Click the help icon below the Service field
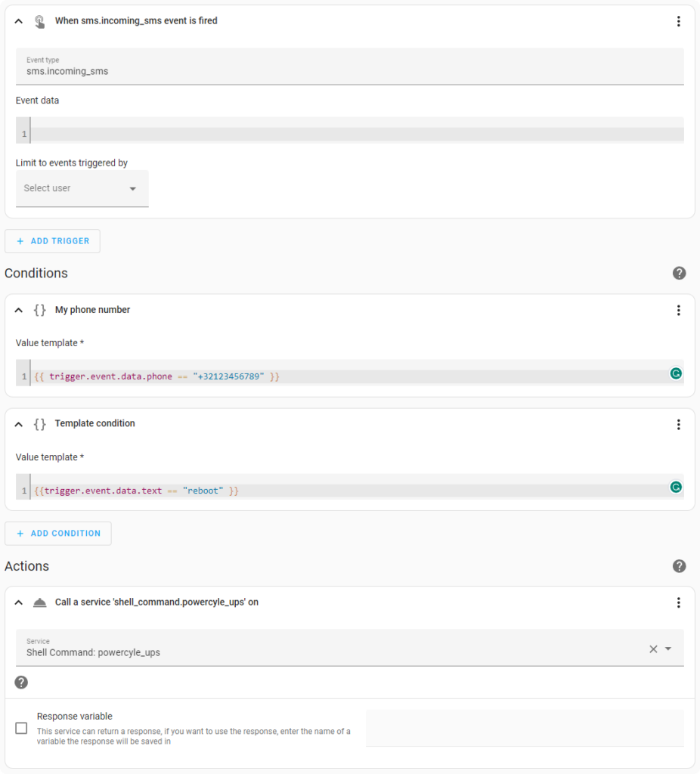This screenshot has width=700, height=774. [21, 683]
